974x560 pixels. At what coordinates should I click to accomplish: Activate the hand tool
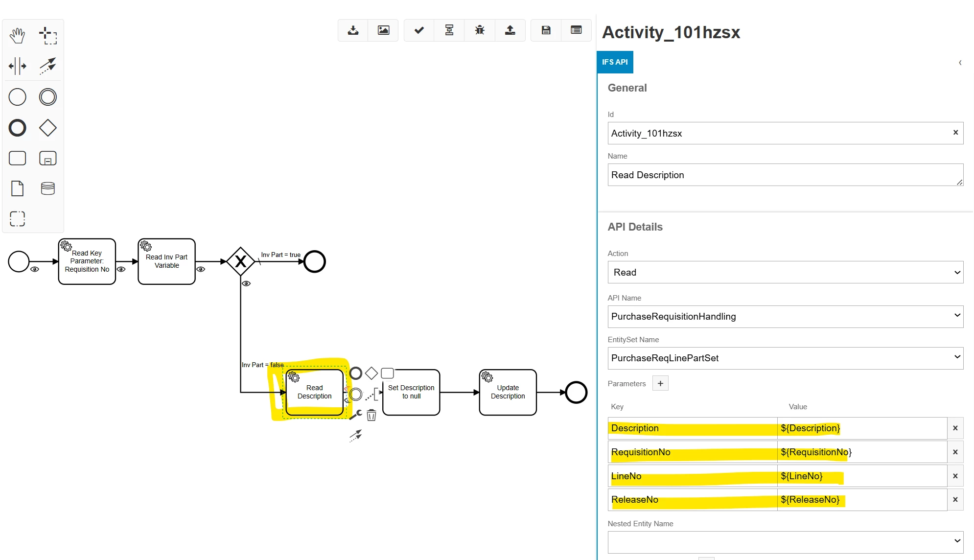pos(18,36)
